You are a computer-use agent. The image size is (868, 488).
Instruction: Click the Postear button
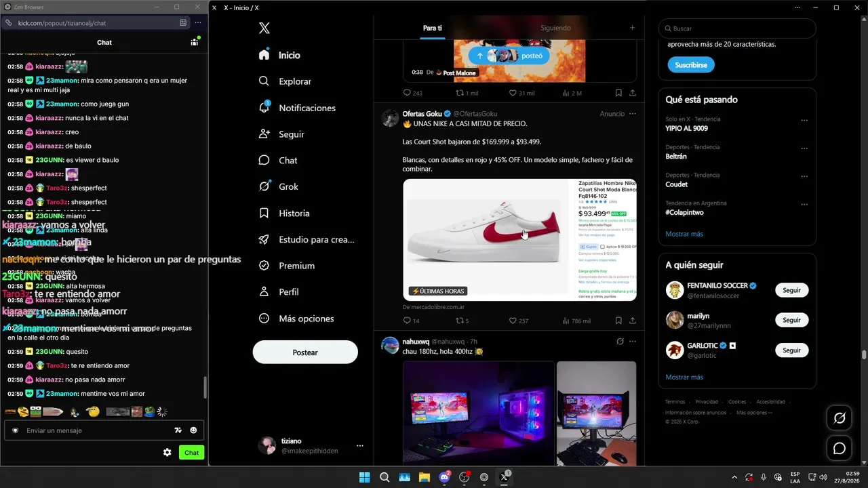pyautogui.click(x=305, y=352)
